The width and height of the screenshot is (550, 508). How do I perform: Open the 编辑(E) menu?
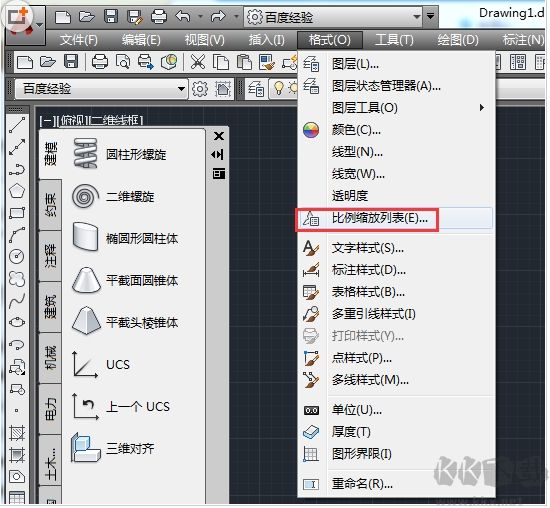(x=141, y=40)
